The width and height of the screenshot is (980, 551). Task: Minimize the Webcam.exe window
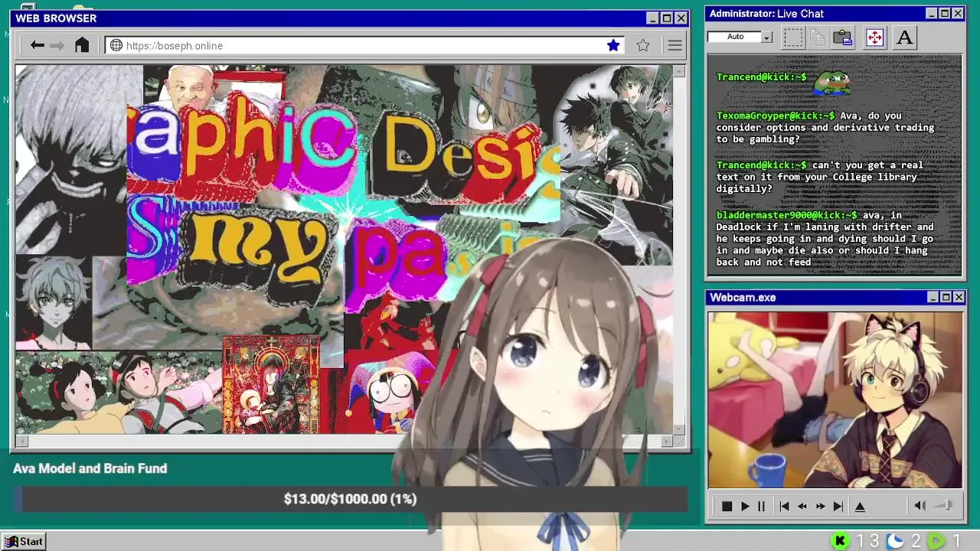(933, 297)
